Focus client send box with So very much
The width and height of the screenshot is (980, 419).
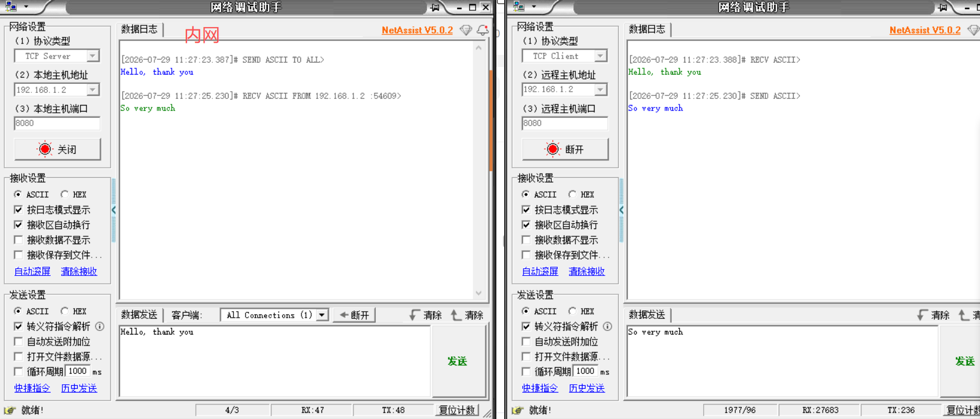pyautogui.click(x=783, y=361)
